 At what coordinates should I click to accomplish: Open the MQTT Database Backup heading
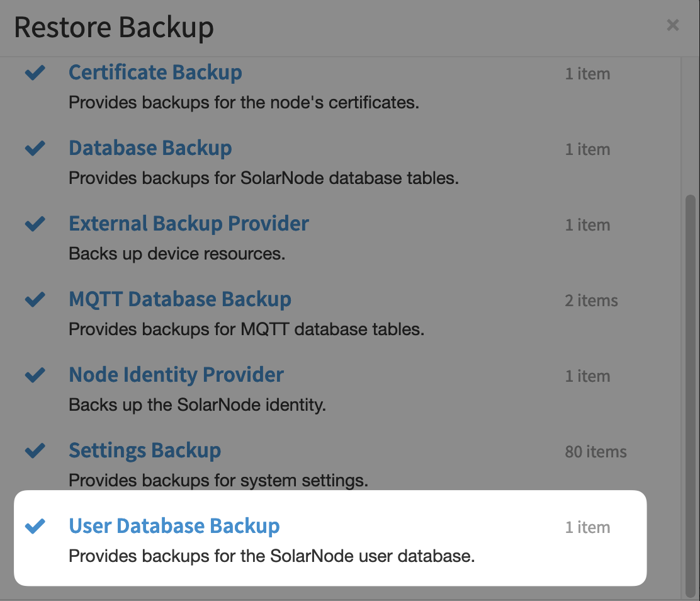pyautogui.click(x=180, y=299)
